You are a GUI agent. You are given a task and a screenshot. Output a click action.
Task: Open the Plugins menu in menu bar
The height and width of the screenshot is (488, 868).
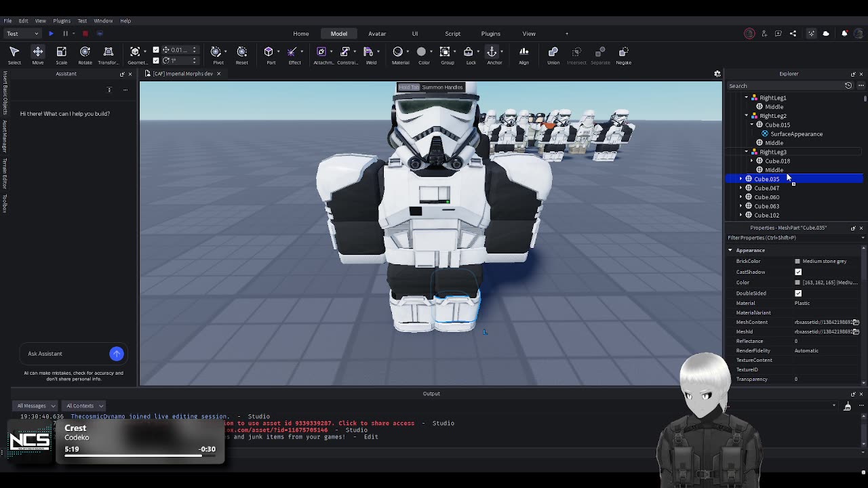(x=62, y=20)
